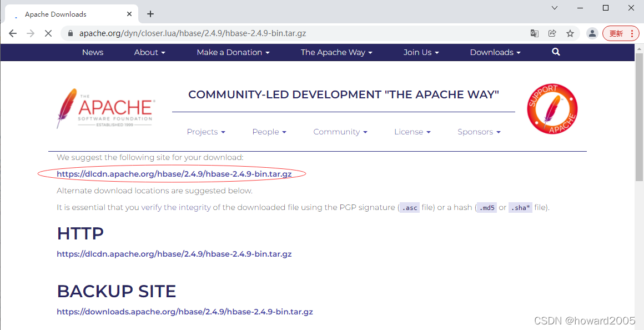Expand the Join Us dropdown

click(x=421, y=52)
